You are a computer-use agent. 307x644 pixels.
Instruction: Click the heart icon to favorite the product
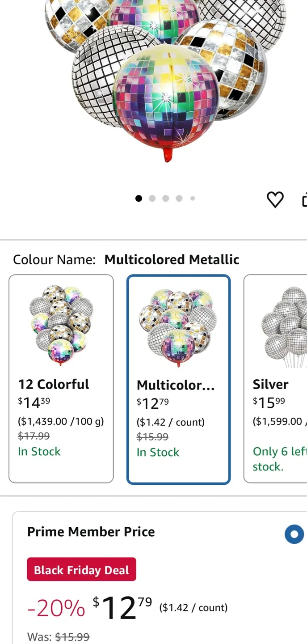pyautogui.click(x=275, y=199)
